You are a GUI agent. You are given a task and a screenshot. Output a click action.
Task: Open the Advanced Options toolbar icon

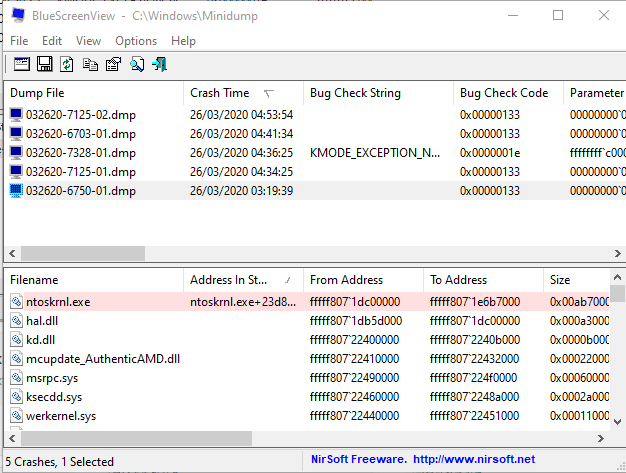click(x=22, y=64)
